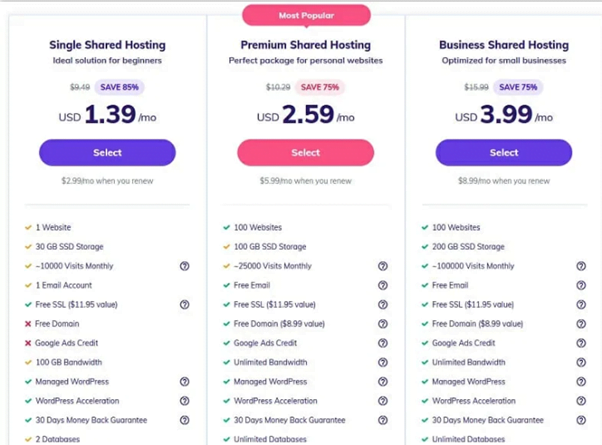Select the Business Shared Hosting plan
602x445 pixels.
point(504,152)
